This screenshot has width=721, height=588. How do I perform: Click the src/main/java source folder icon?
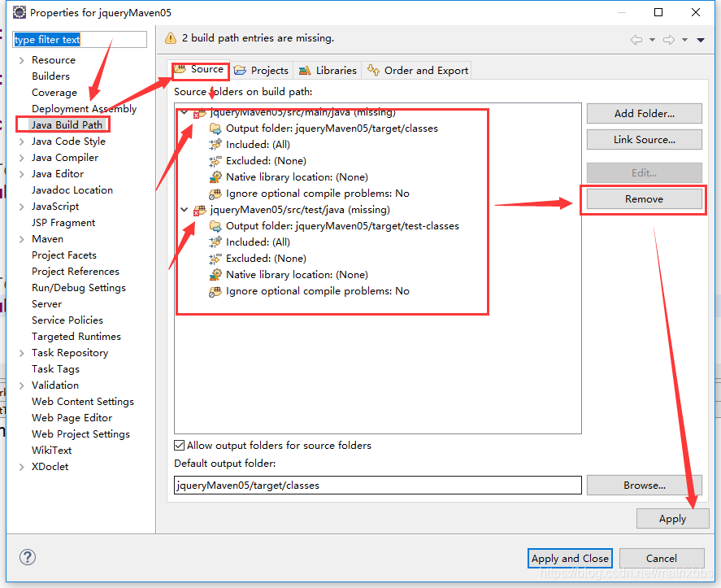[200, 113]
